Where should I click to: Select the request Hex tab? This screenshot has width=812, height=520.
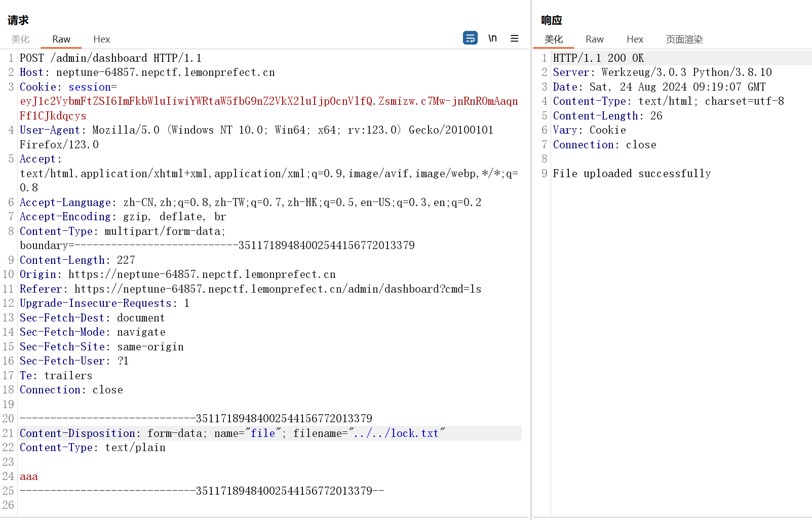pos(101,39)
